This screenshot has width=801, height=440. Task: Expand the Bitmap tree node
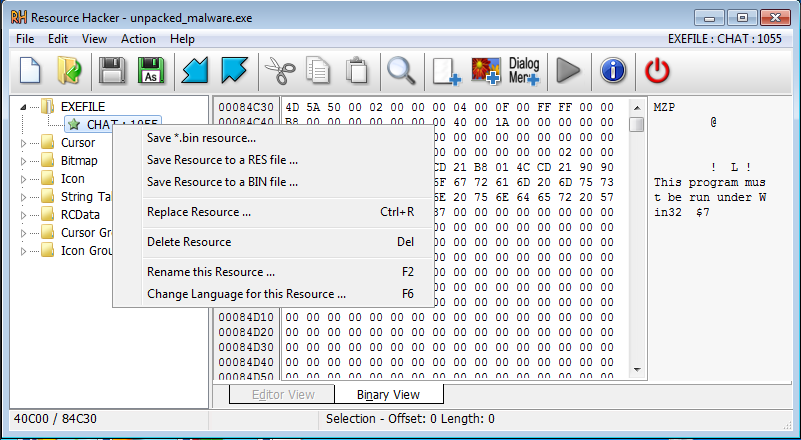23,161
